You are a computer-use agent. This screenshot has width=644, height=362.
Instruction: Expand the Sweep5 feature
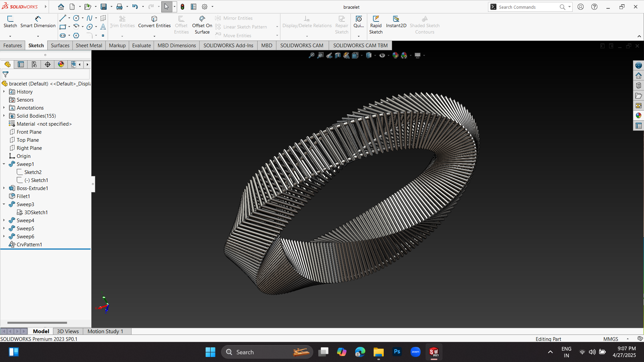pos(4,228)
